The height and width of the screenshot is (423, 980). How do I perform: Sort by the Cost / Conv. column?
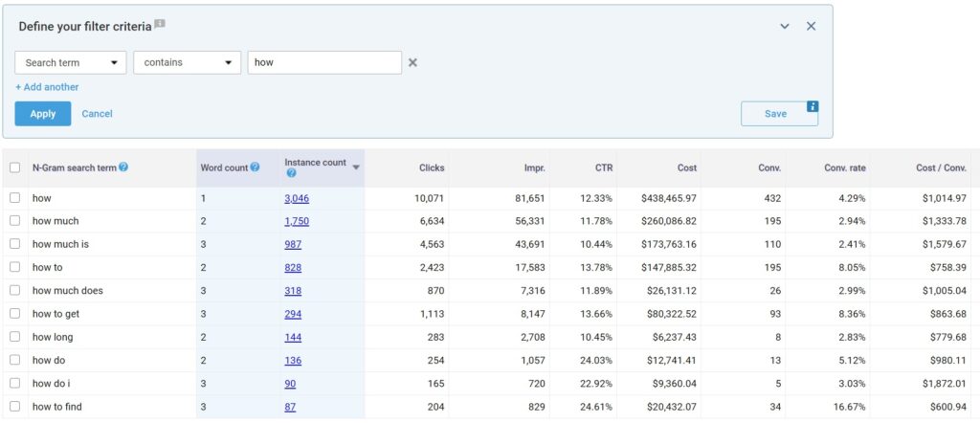(940, 167)
